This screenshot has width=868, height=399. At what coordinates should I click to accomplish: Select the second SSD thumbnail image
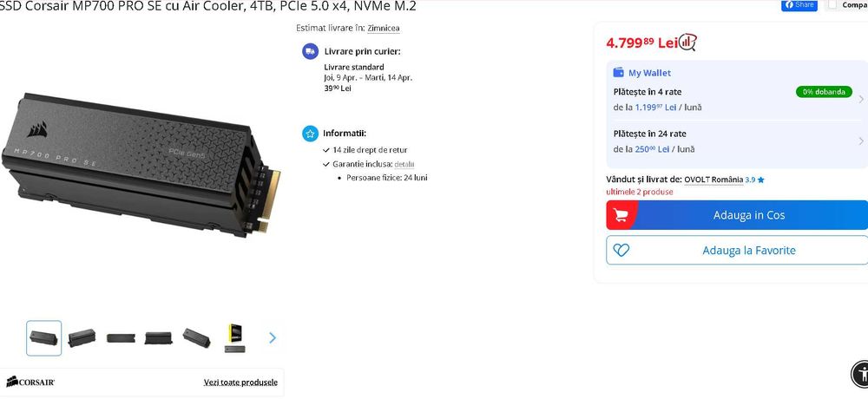(x=82, y=337)
